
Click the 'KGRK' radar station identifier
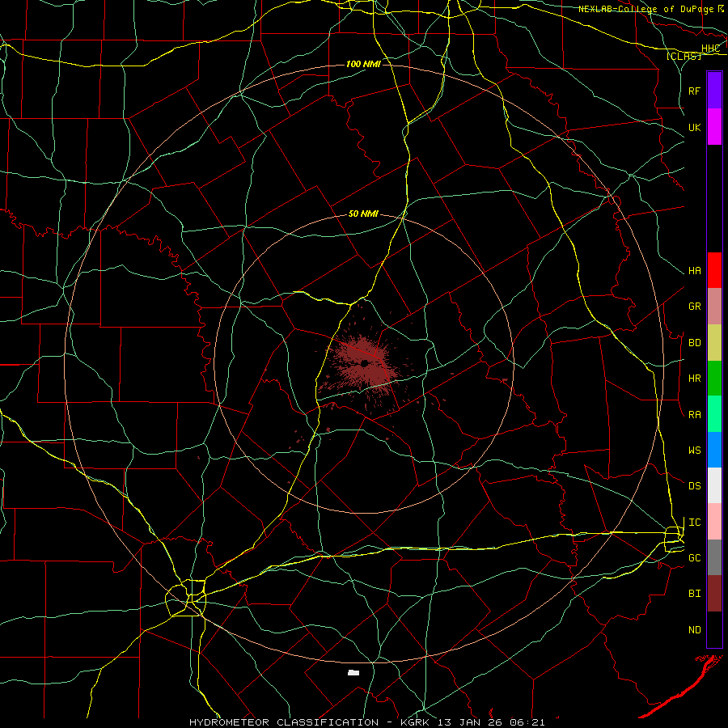pos(414,722)
